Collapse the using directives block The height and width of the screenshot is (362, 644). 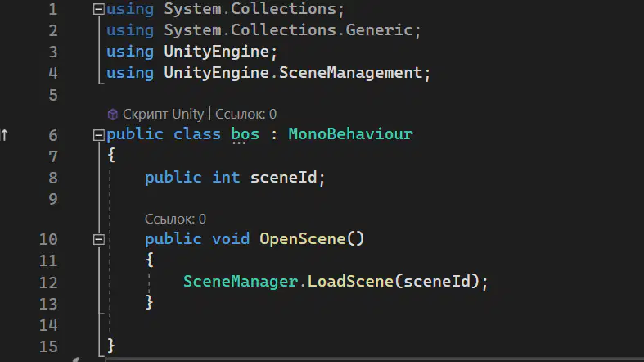[98, 9]
